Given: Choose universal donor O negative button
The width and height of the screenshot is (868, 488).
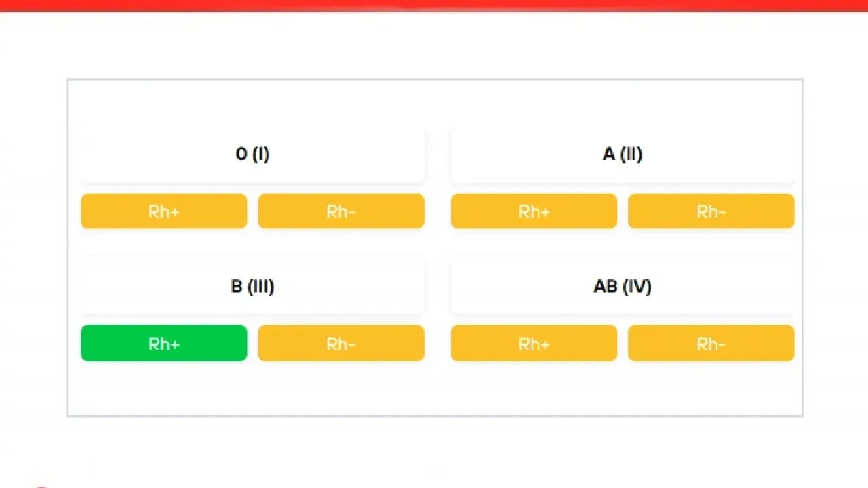Looking at the screenshot, I should point(341,211).
